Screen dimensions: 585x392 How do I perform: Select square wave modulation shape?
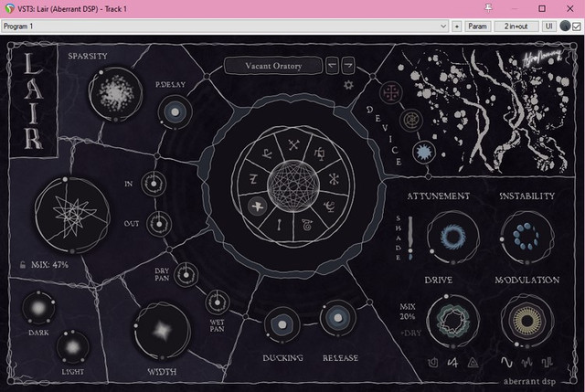547,362
